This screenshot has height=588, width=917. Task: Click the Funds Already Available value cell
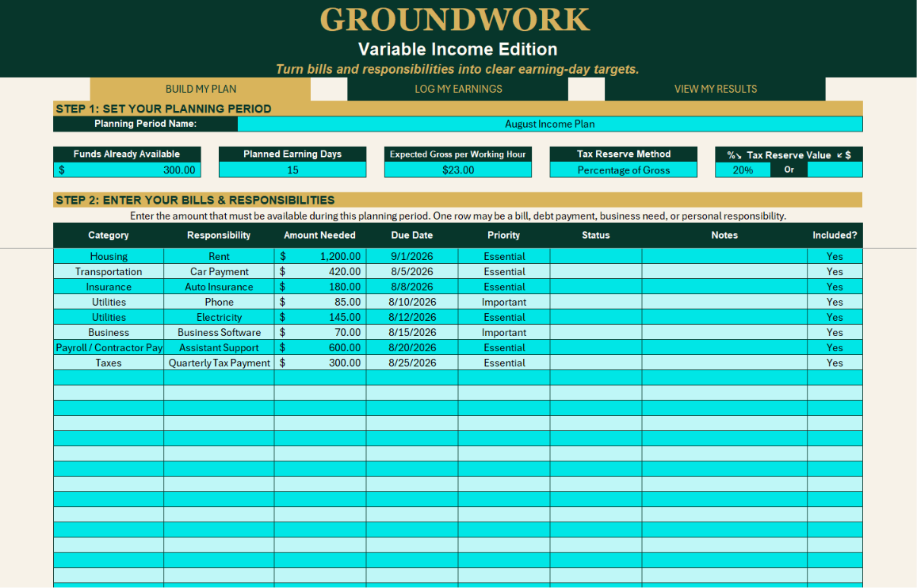pos(127,170)
